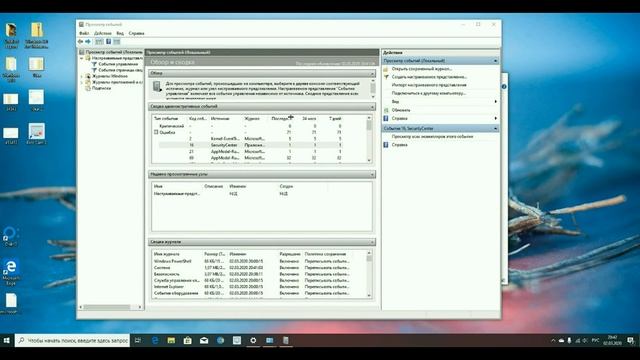Collapse the Настраиваемые представления tree node
640x360 pixels.
82,58
